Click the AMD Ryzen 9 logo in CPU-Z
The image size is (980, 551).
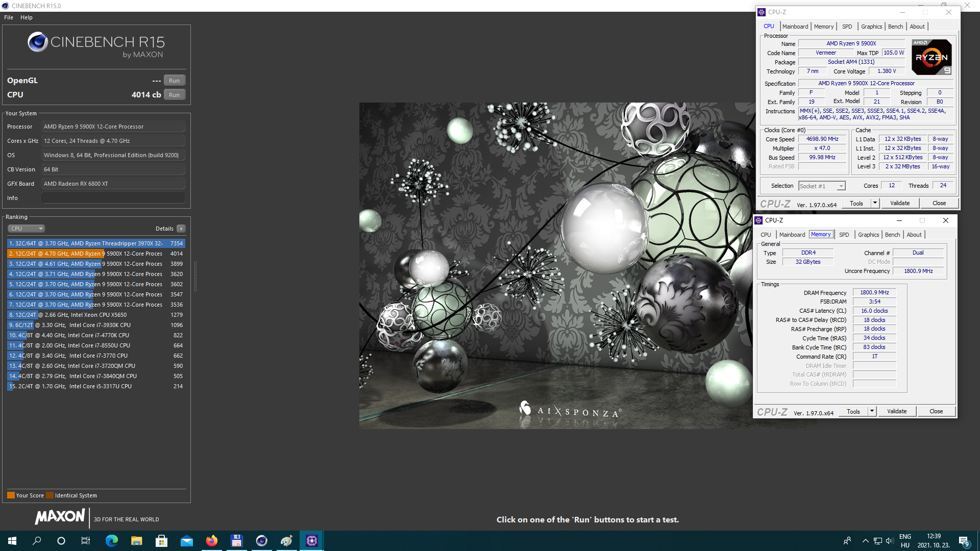pos(932,57)
